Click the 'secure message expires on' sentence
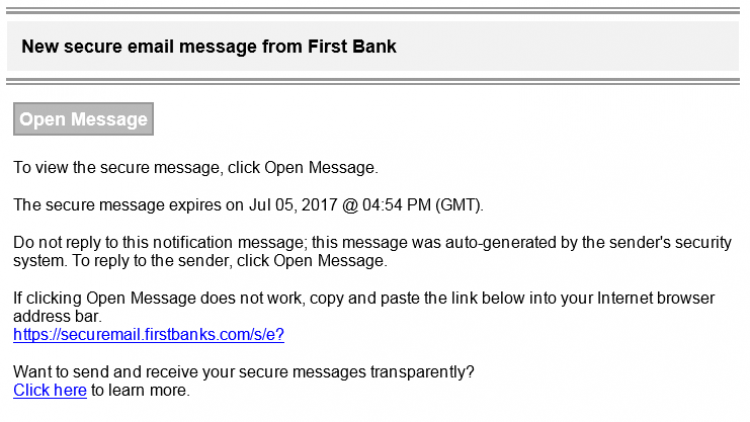The width and height of the screenshot is (750, 422). click(248, 205)
